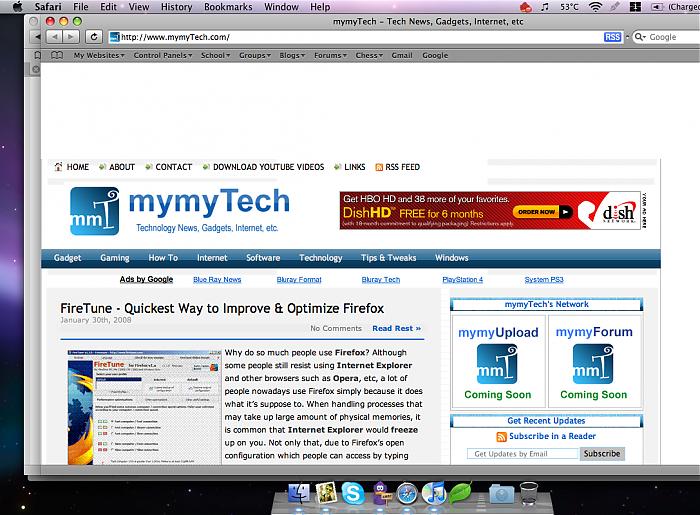Click the mymyTech site logo

pos(180,211)
